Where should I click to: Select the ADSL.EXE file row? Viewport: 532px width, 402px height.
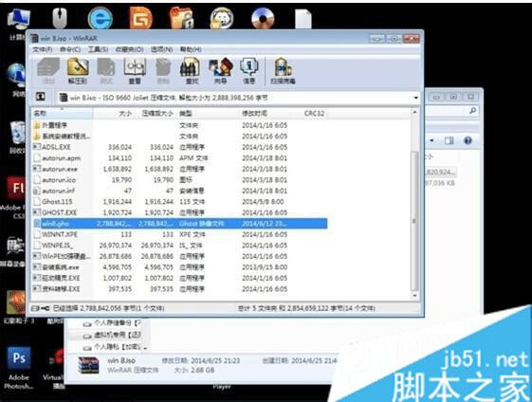[x=180, y=147]
